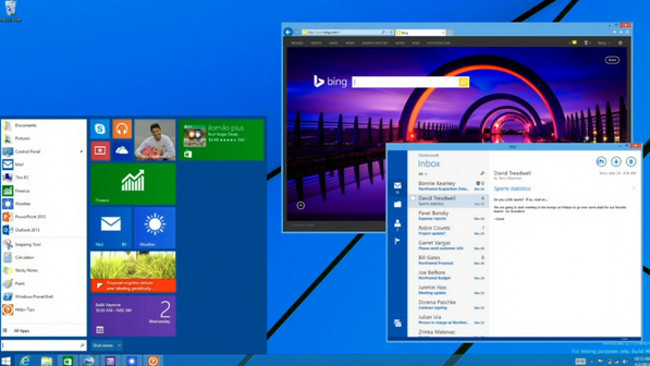650x366 pixels.
Task: Click the accounts icon at Mail sidebar bottom
Action: [397, 323]
